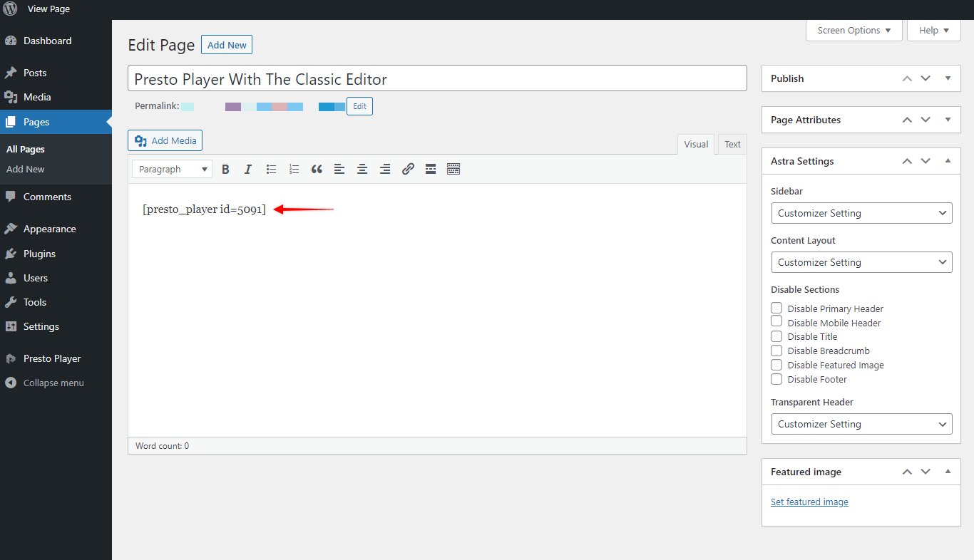The width and height of the screenshot is (974, 560).
Task: Move Astra Settings panel up
Action: 907,161
